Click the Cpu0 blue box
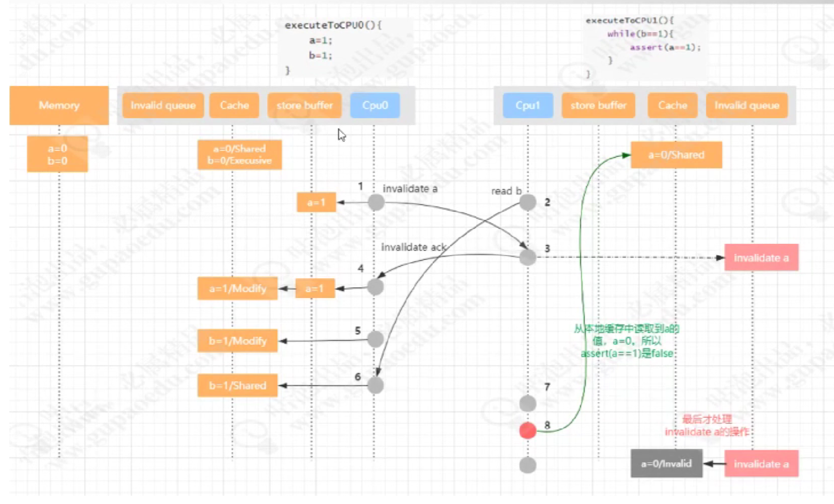Image resolution: width=834 pixels, height=504 pixels. pyautogui.click(x=375, y=105)
